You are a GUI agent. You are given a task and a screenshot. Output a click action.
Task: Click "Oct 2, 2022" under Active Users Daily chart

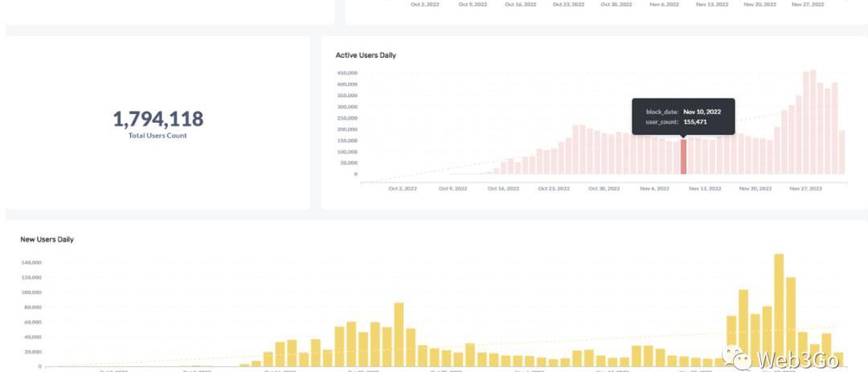coord(403,189)
